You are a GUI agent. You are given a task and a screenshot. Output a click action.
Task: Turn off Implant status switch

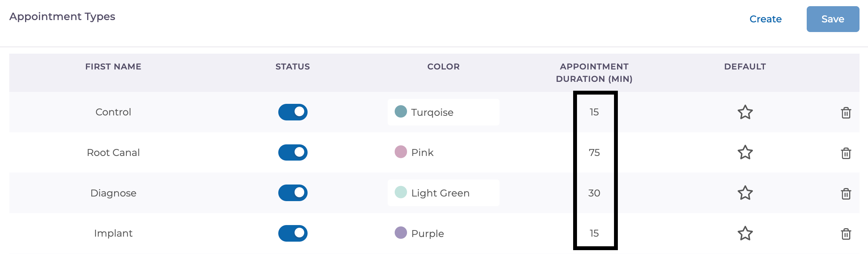point(293,234)
